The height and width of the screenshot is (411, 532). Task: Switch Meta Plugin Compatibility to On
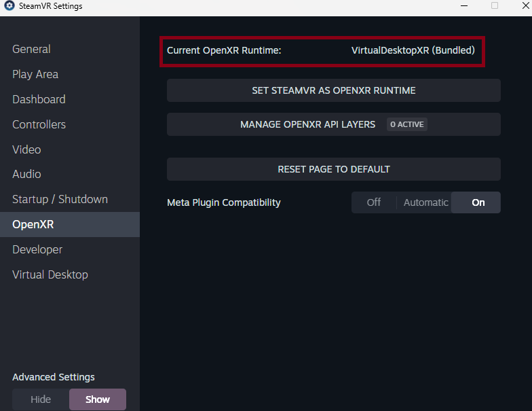click(x=478, y=202)
